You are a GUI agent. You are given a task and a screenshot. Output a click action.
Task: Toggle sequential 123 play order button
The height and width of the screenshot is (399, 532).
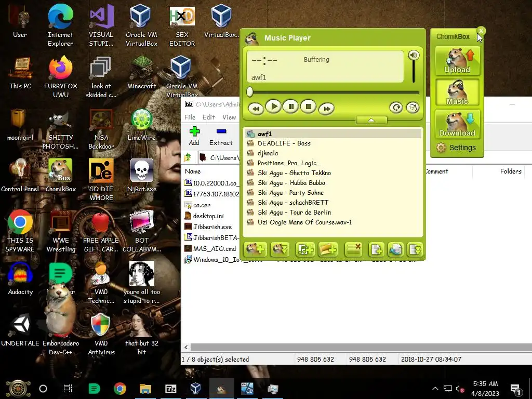[413, 108]
